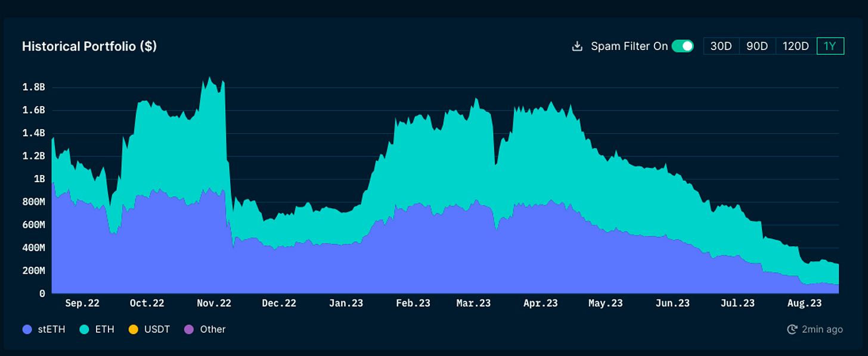Click the stETH blue legend dot
The image size is (868, 356).
point(27,329)
